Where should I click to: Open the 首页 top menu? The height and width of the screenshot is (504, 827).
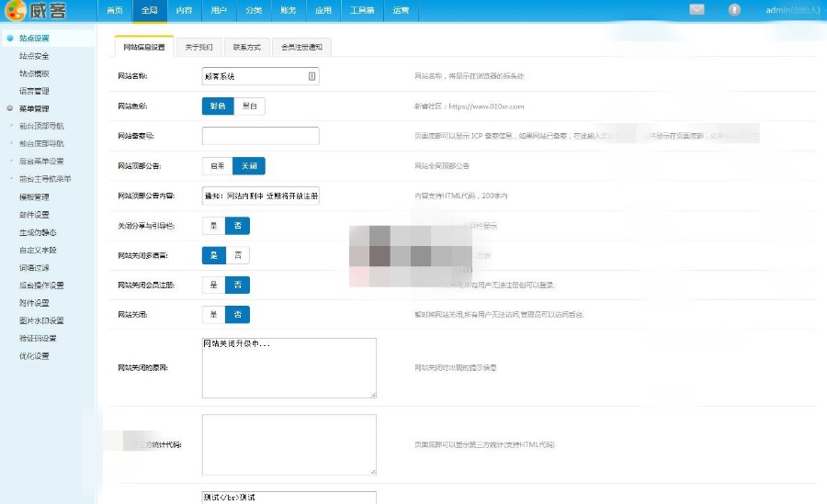click(115, 10)
